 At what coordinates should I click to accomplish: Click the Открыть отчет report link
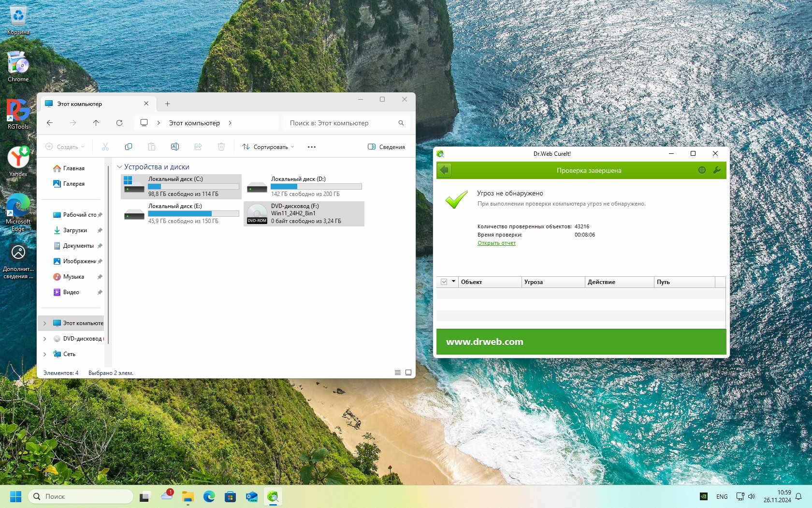(496, 243)
